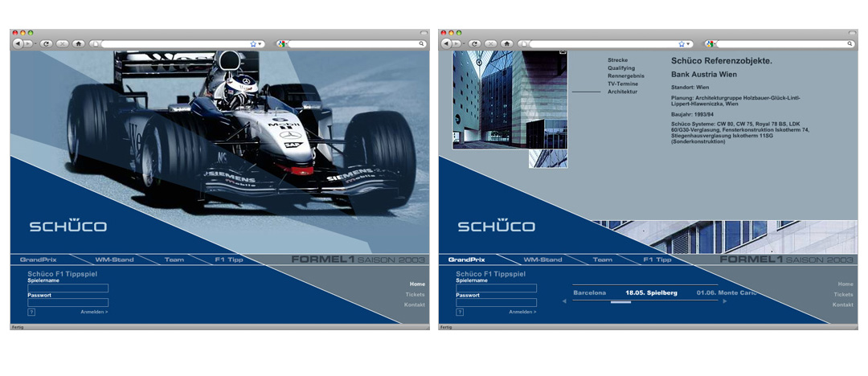This screenshot has height=376, width=868.
Task: Open the address bar history dropdown in the right browser
Action: pos(687,43)
